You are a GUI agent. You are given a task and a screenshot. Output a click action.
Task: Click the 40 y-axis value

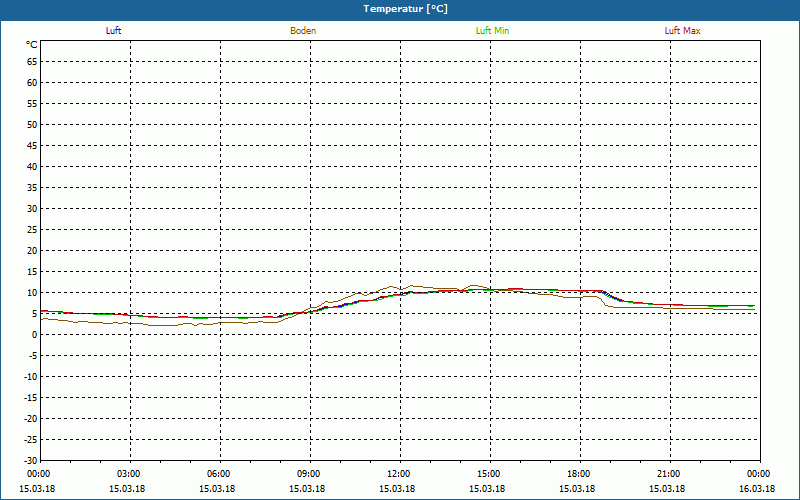point(32,167)
